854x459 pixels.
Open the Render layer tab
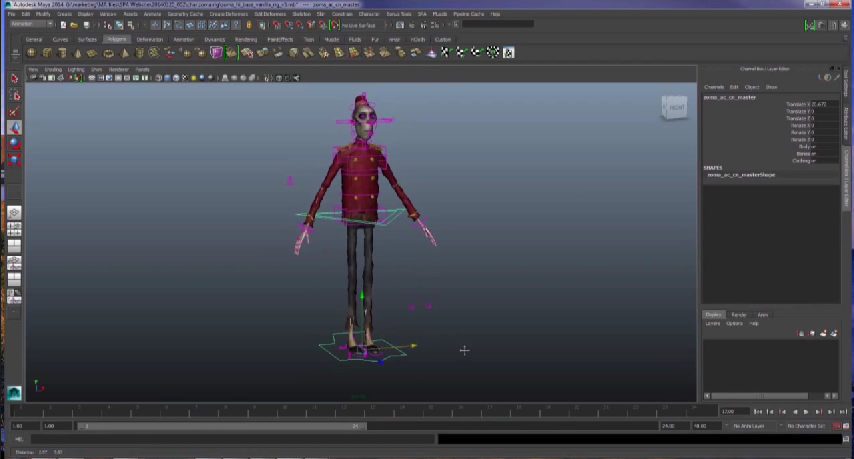coord(739,315)
